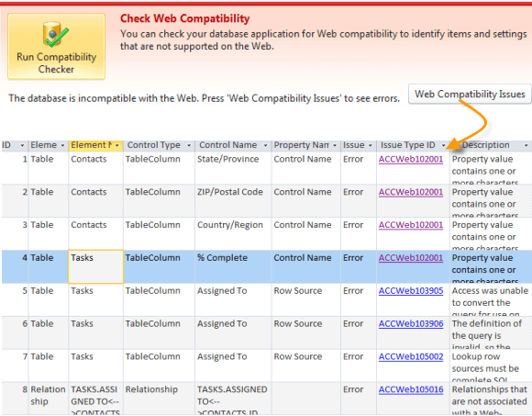532x416 pixels.
Task: Open Description column dropdown arrow
Action: click(x=526, y=145)
